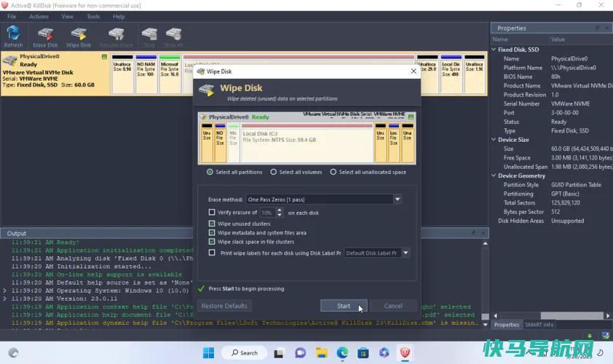Click the Stop toolbar icon
613x364 pixels.
point(149,36)
